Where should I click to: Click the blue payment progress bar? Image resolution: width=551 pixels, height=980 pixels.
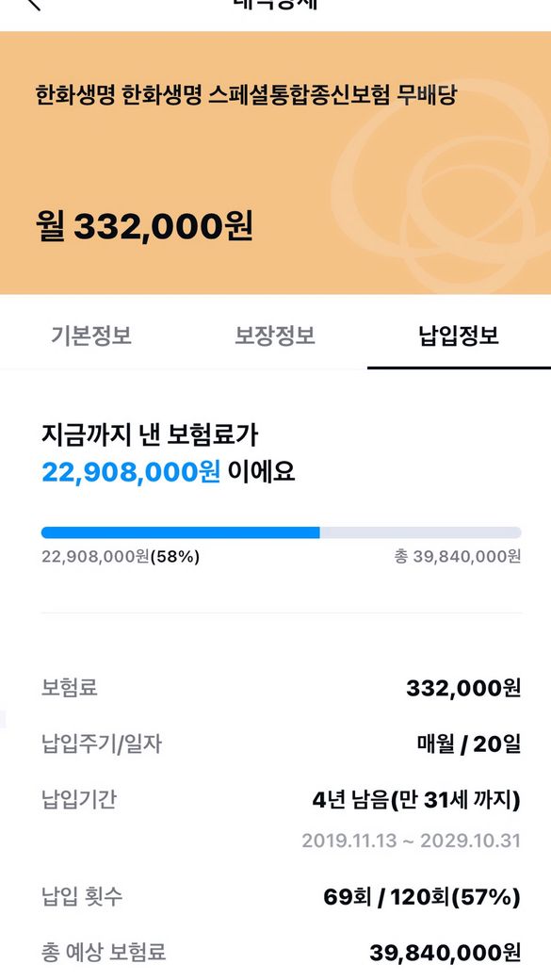click(x=181, y=532)
